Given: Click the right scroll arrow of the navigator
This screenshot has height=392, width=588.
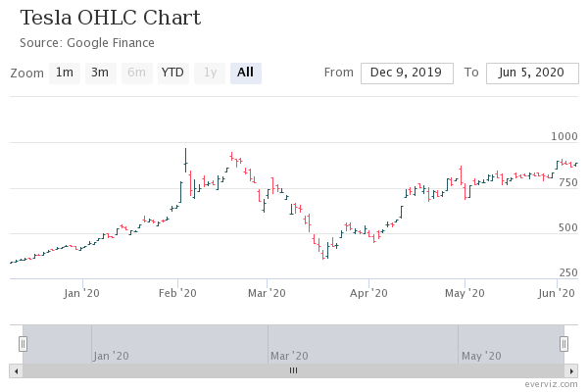Looking at the screenshot, I should (x=571, y=371).
